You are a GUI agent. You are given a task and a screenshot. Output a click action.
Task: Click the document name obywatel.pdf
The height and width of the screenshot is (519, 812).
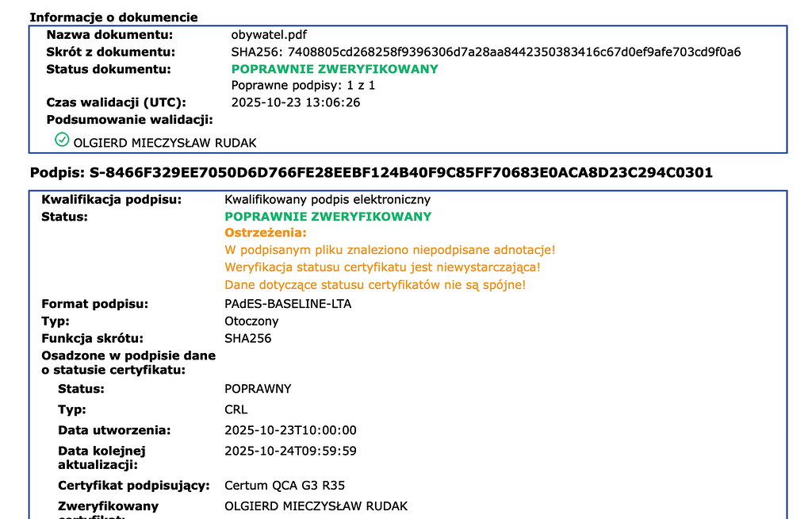(269, 35)
